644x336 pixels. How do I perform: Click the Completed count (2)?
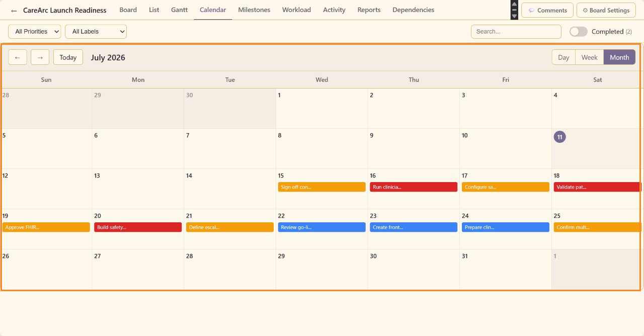click(628, 32)
